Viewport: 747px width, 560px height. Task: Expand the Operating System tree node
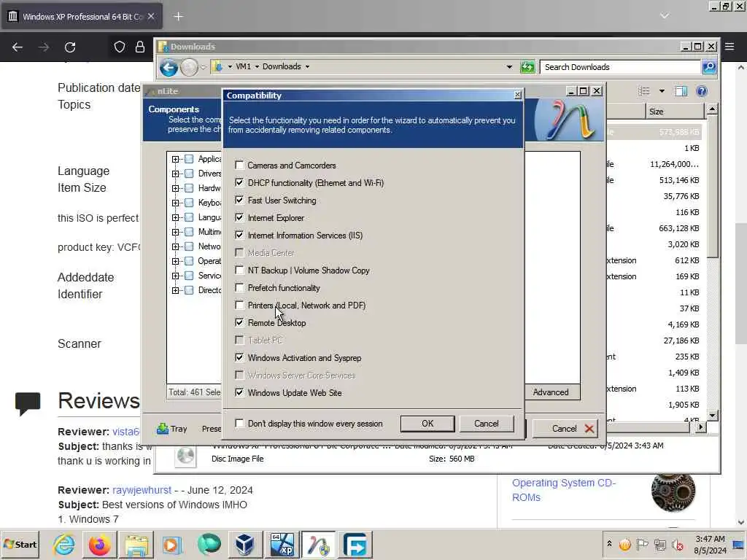(175, 262)
